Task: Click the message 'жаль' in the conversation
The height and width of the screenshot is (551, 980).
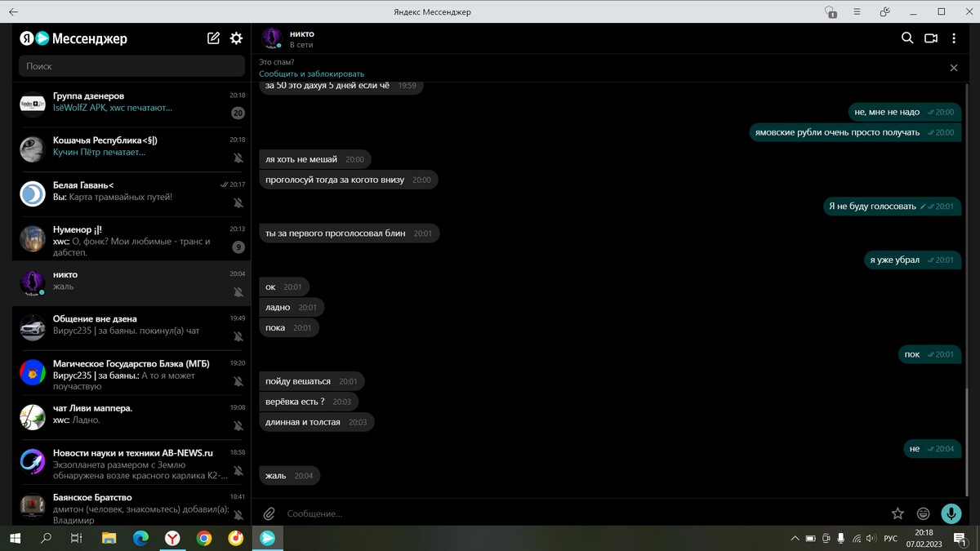Action: pyautogui.click(x=290, y=475)
